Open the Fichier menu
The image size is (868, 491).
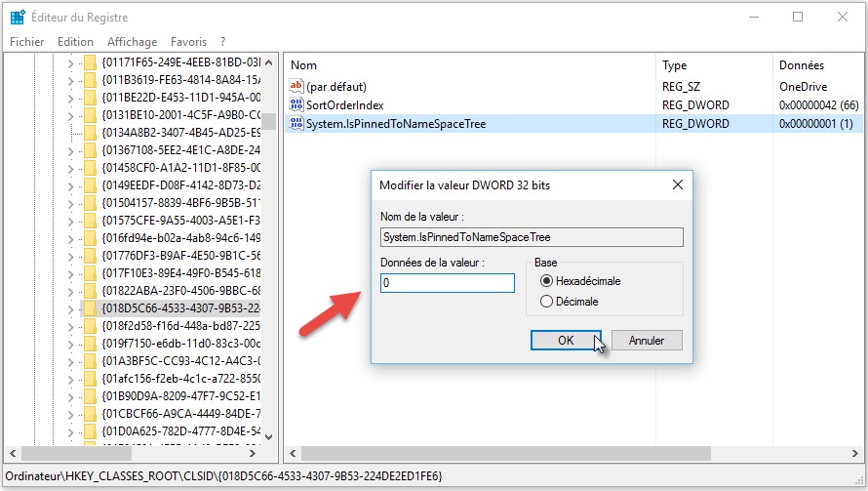point(27,42)
